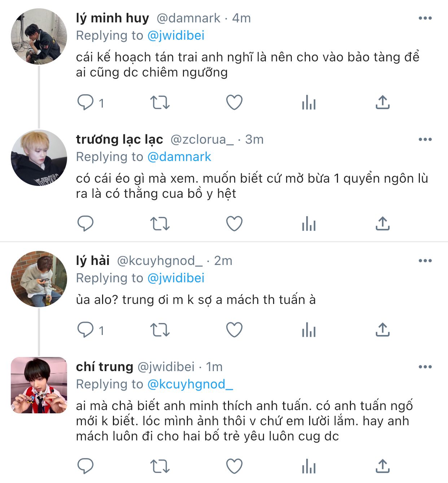Retweet trương lạc lạc's reply
The image size is (448, 483).
160,224
